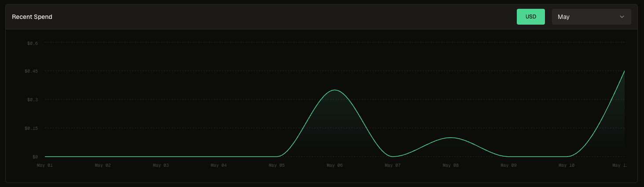Click the May 07 x-axis label
Viewport: 644px width, 187px height.
click(x=393, y=165)
